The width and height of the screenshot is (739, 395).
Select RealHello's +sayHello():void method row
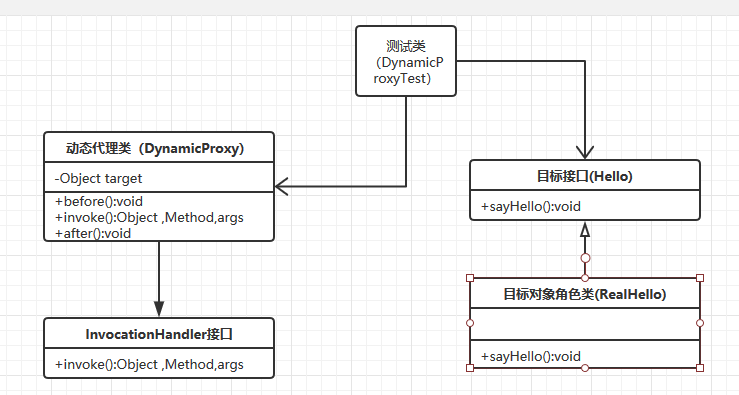tap(585, 355)
